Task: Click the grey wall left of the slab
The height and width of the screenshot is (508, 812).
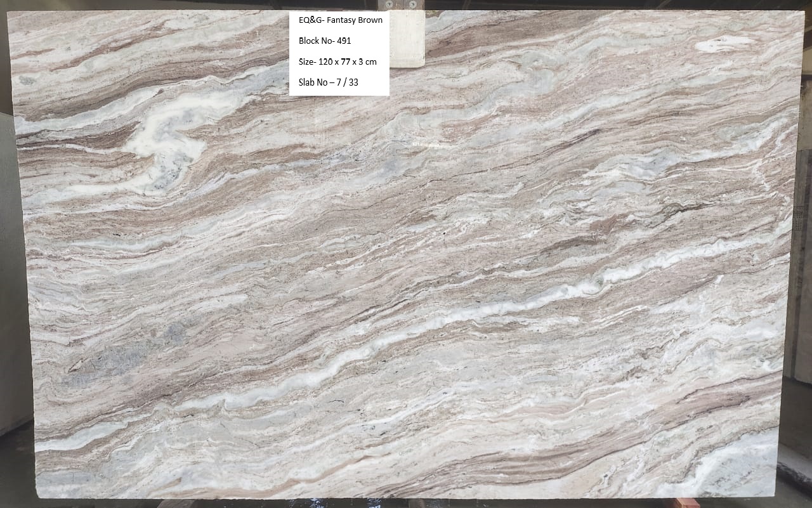Action: 13,266
